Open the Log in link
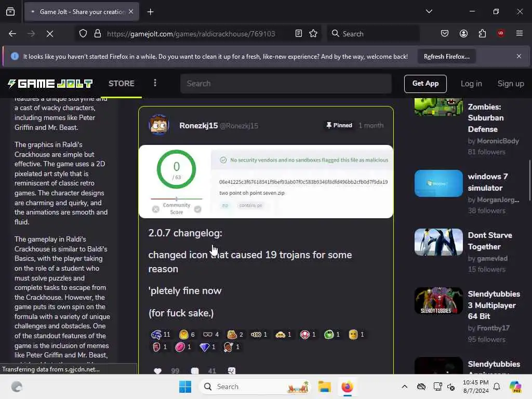532x399 pixels. pos(471,84)
